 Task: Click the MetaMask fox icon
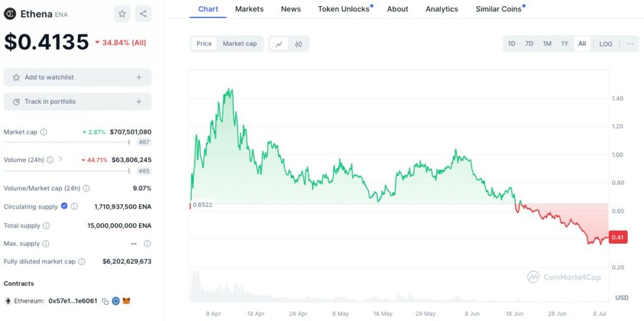tap(126, 302)
